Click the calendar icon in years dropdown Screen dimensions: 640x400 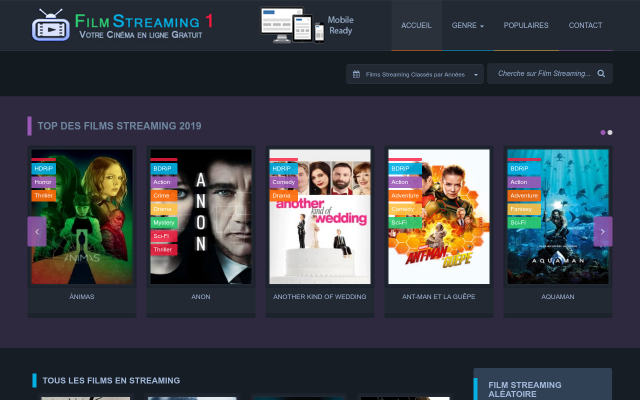[x=356, y=74]
